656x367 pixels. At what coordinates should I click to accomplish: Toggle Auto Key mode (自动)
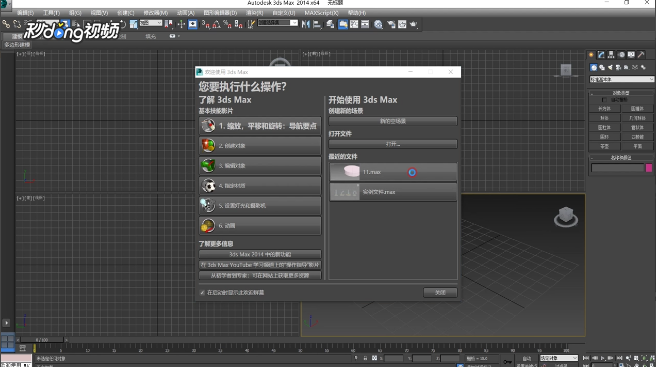coord(527,358)
